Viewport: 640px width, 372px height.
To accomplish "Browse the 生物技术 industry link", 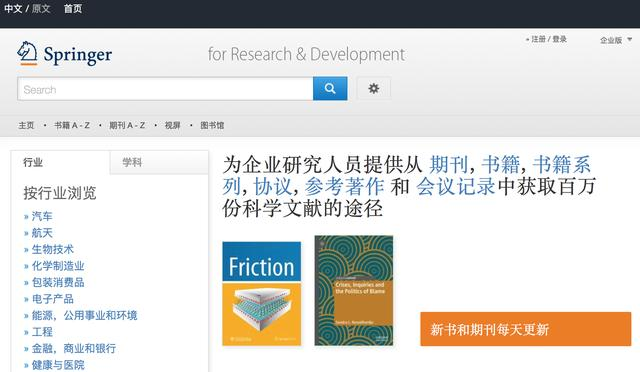I will pyautogui.click(x=53, y=249).
